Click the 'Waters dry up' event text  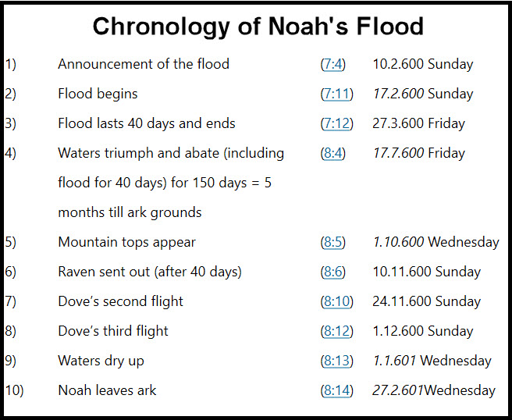[101, 361]
